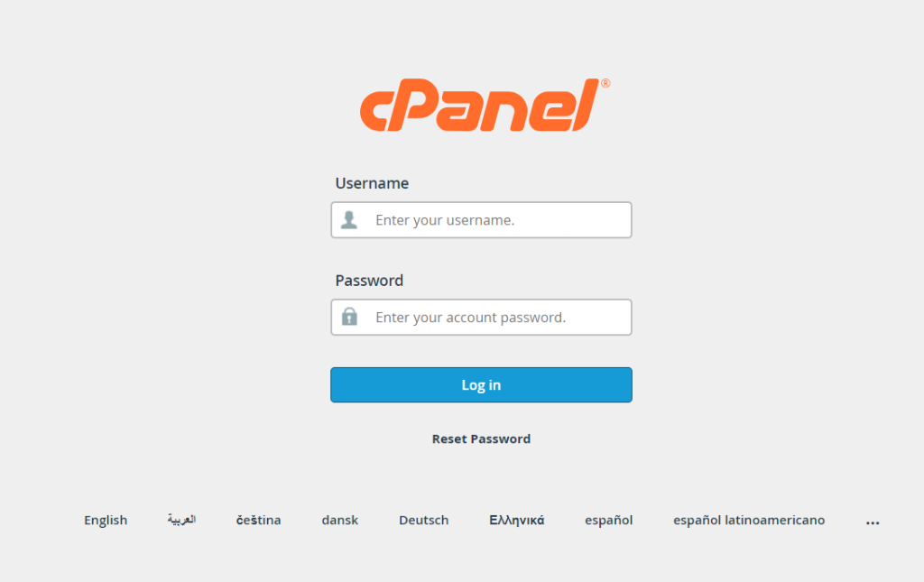The height and width of the screenshot is (582, 924).
Task: Click the cPanel logo
Action: click(x=479, y=106)
